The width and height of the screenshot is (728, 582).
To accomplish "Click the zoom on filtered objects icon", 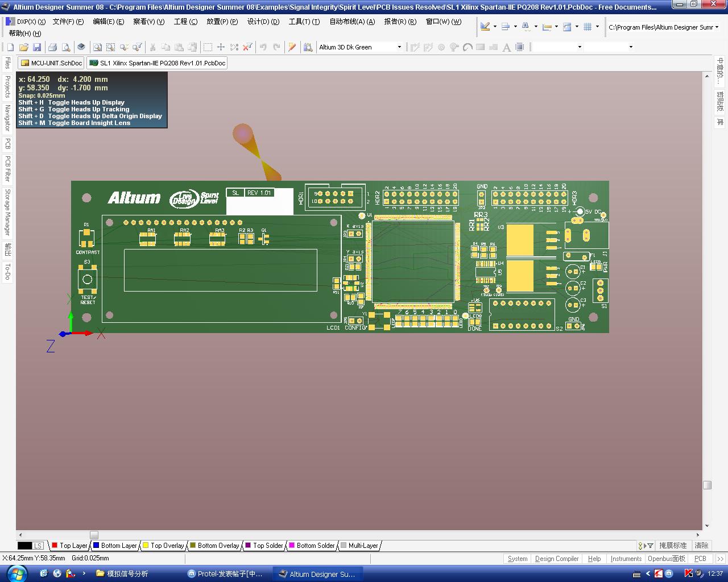I will coord(137,47).
